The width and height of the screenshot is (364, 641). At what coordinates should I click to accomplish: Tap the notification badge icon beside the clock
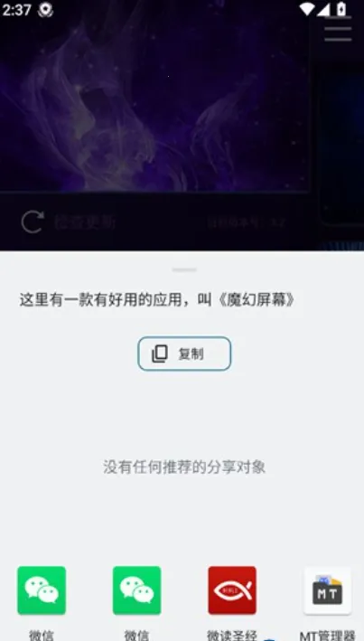coord(45,9)
